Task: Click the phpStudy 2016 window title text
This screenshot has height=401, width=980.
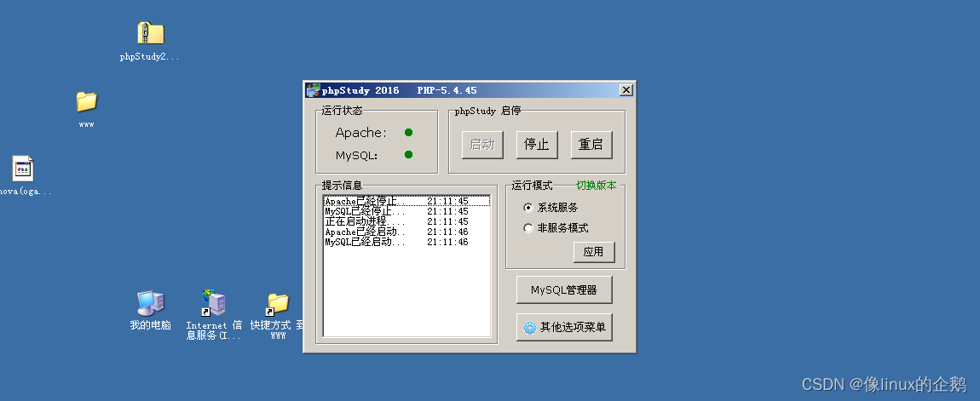Action: pyautogui.click(x=360, y=90)
